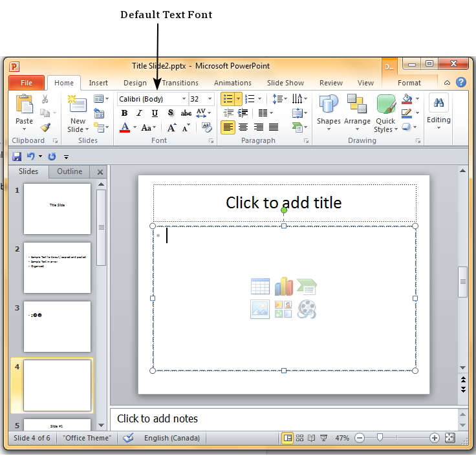This screenshot has width=476, height=456.
Task: Undo the last action
Action: tap(30, 157)
